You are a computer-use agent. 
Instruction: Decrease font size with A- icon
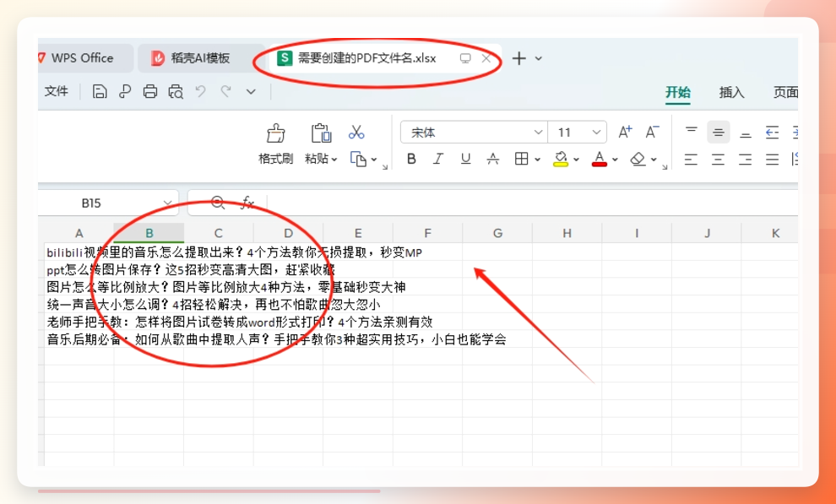[x=652, y=132]
